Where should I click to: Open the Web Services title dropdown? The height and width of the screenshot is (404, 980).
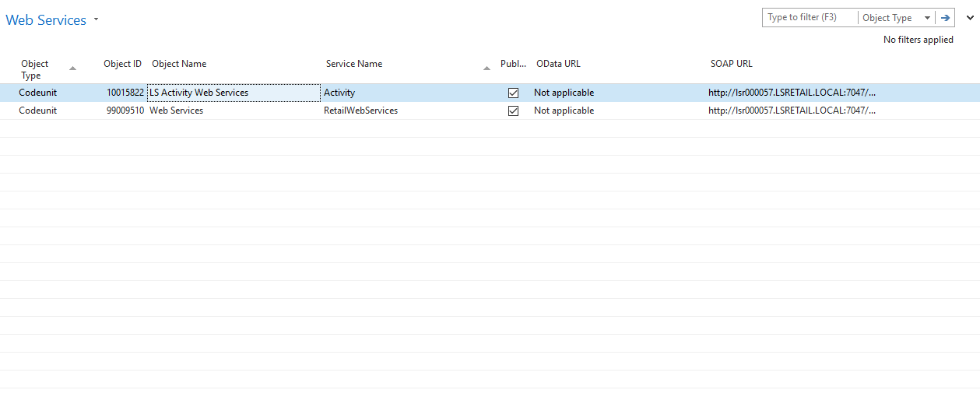[96, 19]
